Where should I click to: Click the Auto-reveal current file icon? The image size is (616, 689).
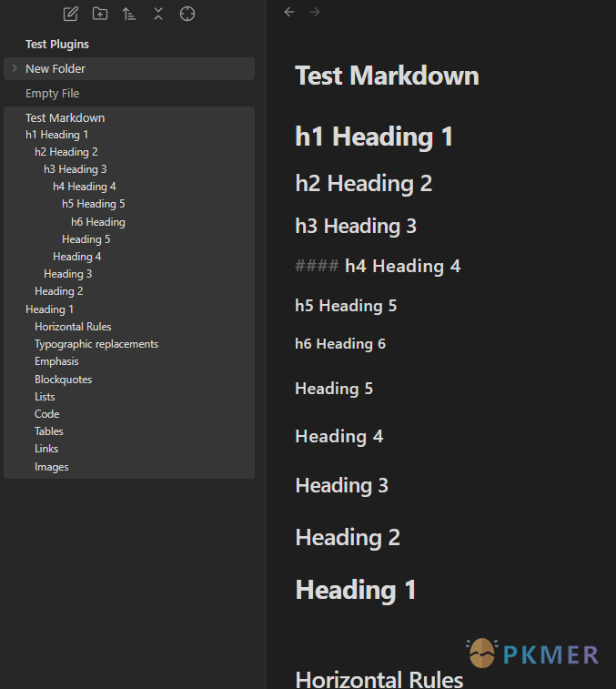[187, 14]
